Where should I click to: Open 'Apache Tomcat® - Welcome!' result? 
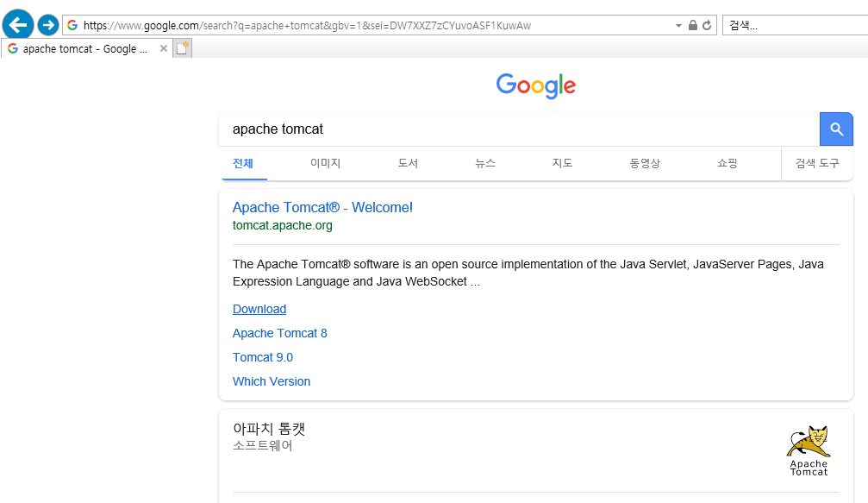coord(322,207)
